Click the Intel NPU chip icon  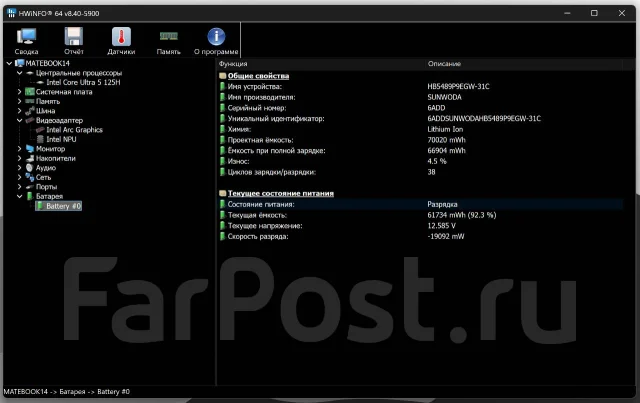(40, 139)
